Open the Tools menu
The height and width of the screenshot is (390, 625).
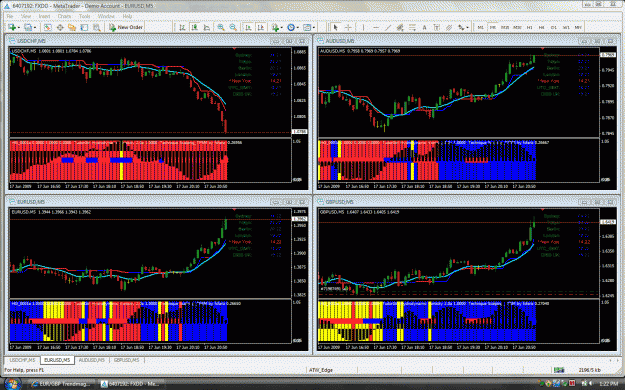pos(85,16)
